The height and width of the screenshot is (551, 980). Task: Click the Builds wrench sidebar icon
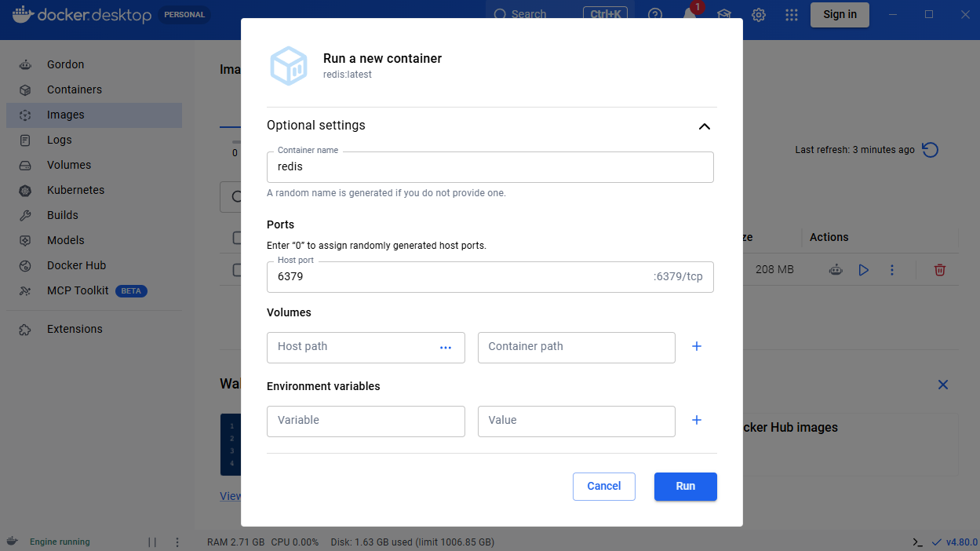point(25,215)
